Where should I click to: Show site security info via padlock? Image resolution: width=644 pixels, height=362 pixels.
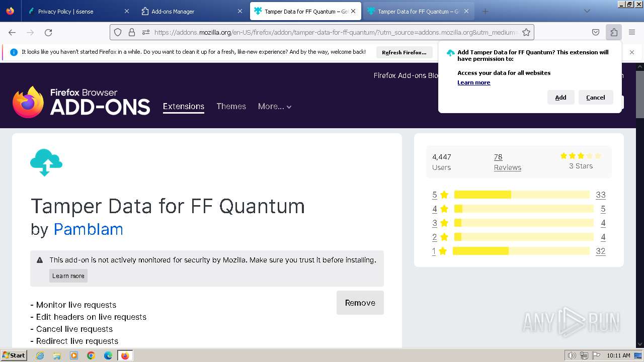(x=132, y=32)
